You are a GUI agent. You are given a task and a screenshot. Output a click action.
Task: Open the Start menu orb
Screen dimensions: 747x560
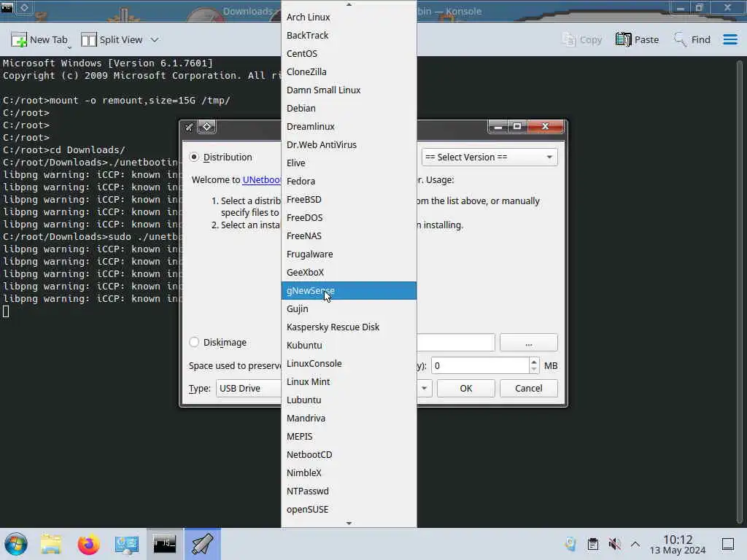tap(16, 544)
